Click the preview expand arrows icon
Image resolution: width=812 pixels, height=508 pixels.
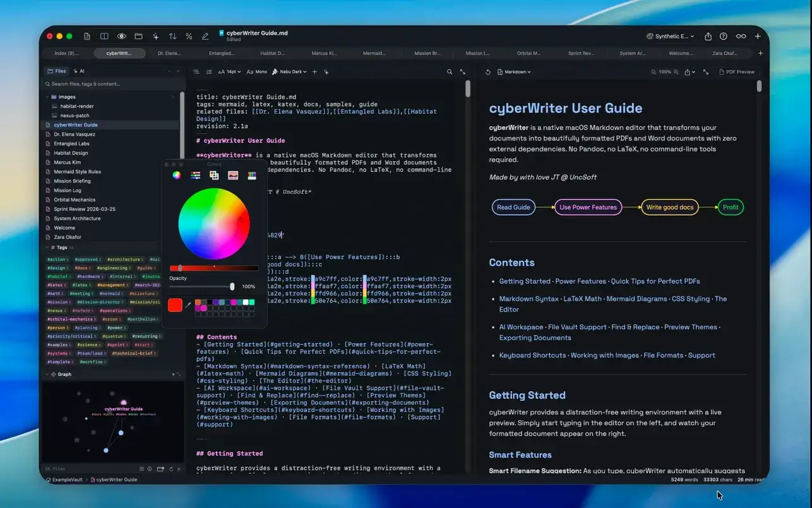coord(706,72)
